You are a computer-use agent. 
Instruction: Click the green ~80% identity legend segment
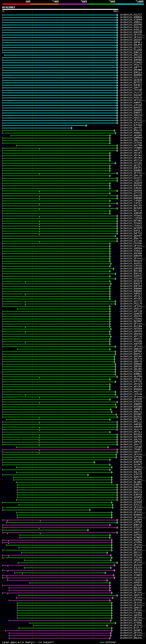101,4
